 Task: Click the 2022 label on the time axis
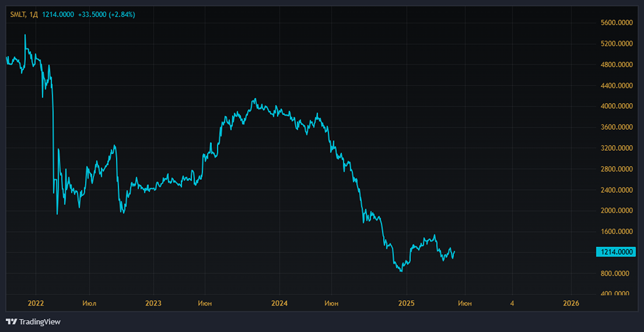tap(36, 303)
